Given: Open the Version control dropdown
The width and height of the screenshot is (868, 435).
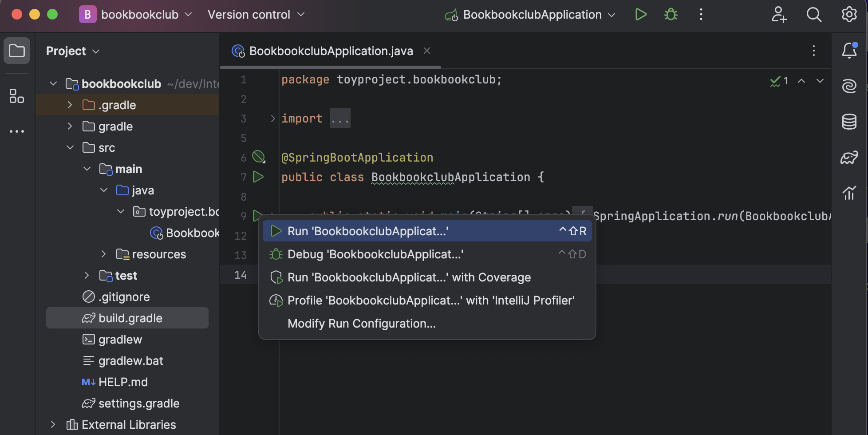Looking at the screenshot, I should pos(256,15).
